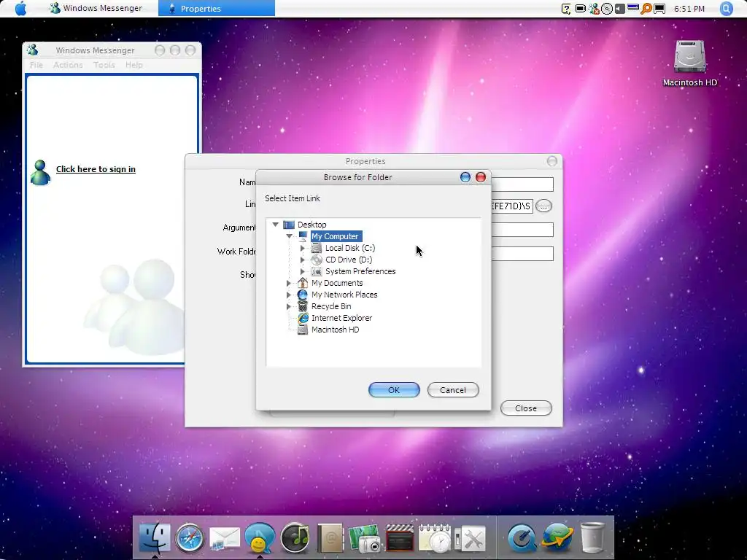Open iCal calendar clock dock icon
747x560 pixels.
pos(435,539)
